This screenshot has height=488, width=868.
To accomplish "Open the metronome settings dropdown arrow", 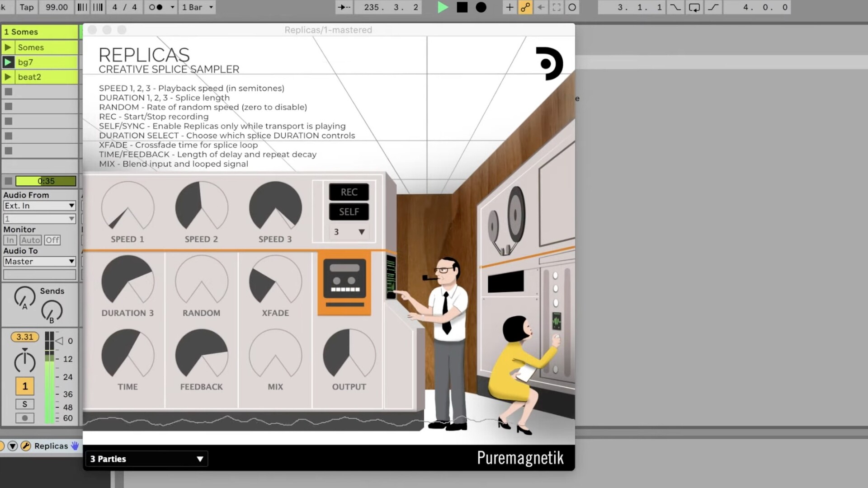I will (172, 7).
